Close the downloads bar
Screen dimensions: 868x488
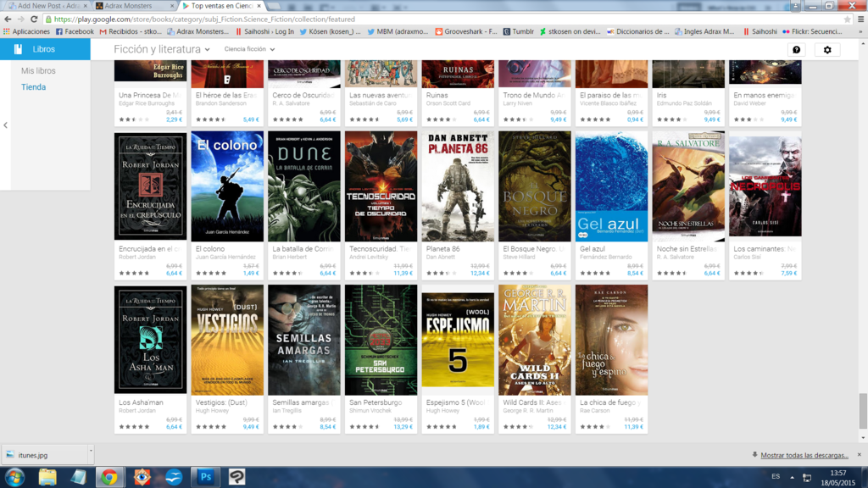coord(860,455)
